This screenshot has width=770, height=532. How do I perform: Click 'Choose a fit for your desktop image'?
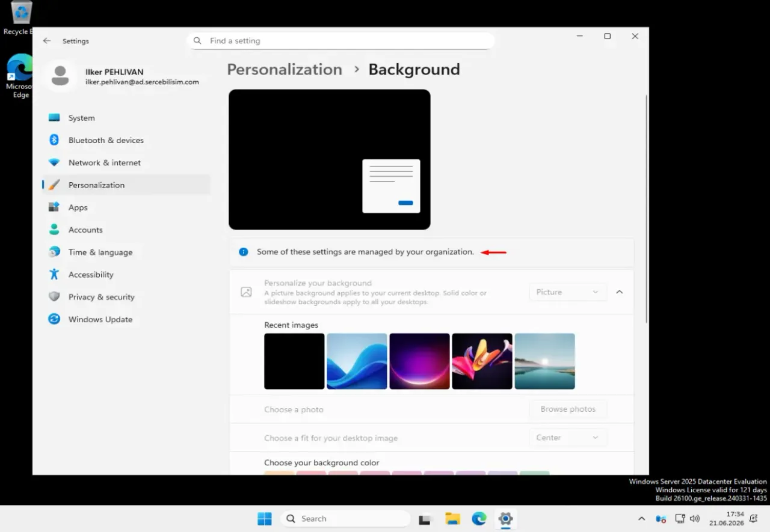(x=331, y=438)
